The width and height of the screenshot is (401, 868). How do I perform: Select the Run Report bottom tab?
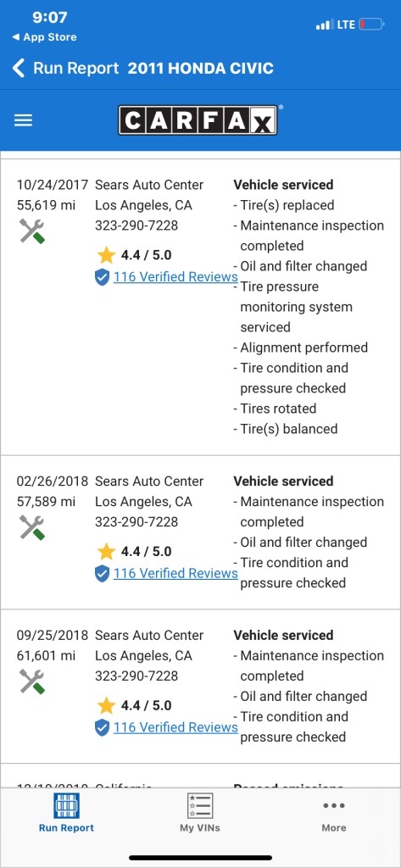click(66, 813)
